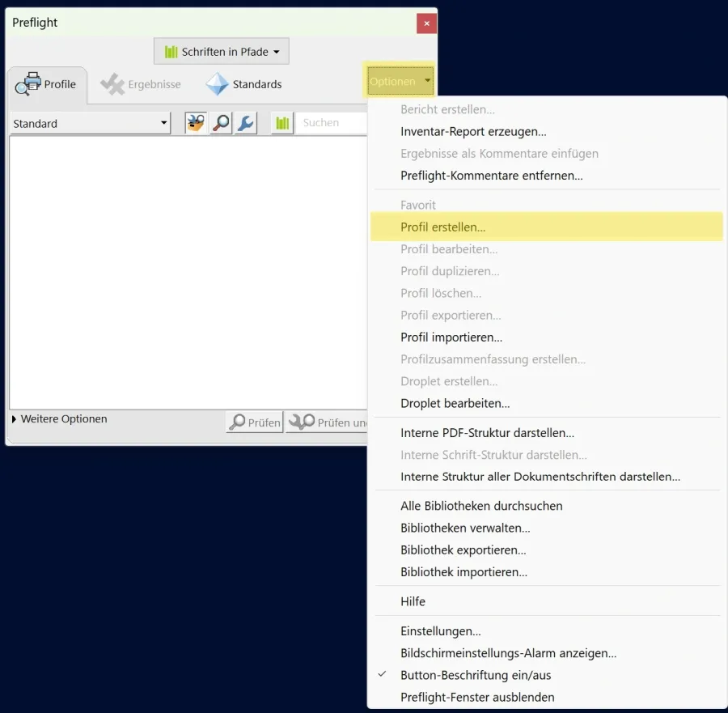Toggle Button-Beschriftung ein/aus checkmark item

tap(547, 675)
